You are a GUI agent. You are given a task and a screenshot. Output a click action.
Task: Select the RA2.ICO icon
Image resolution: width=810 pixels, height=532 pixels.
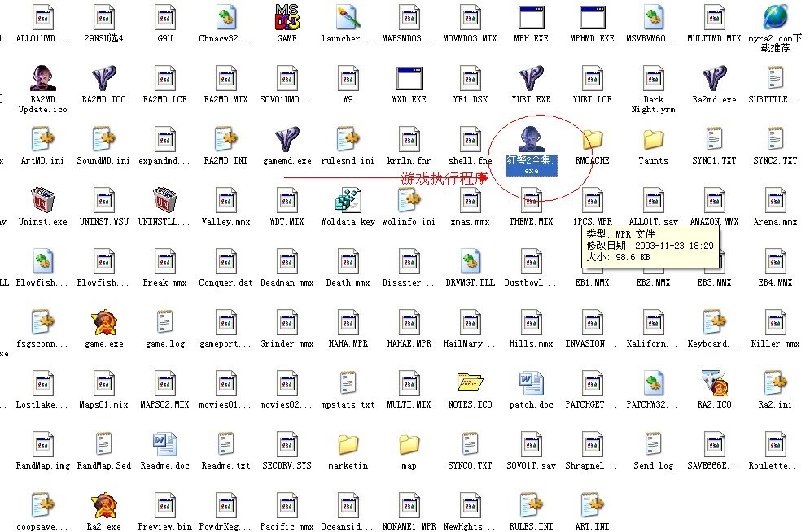pos(715,383)
